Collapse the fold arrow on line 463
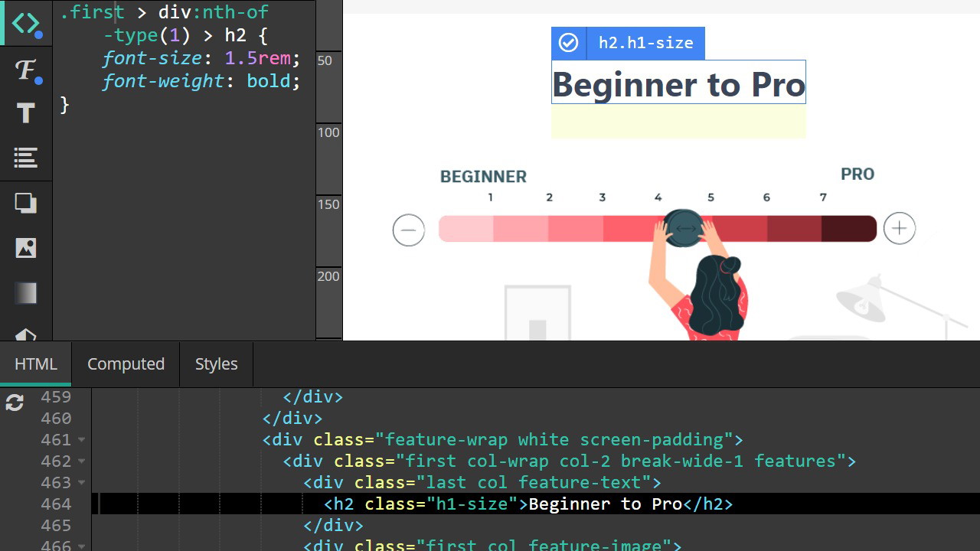Screen dimensions: 980x551 click(81, 483)
